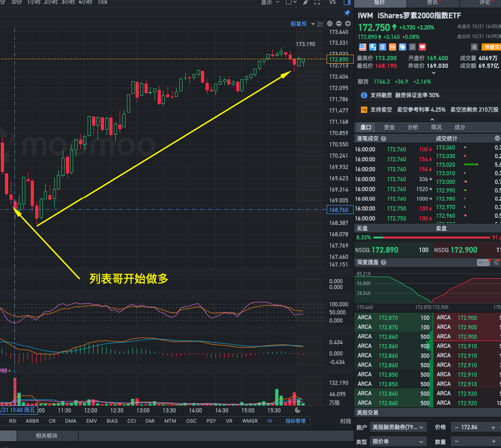Select the 2小时 timeframe
This screenshot has width=501, height=448.
[x=51, y=2]
